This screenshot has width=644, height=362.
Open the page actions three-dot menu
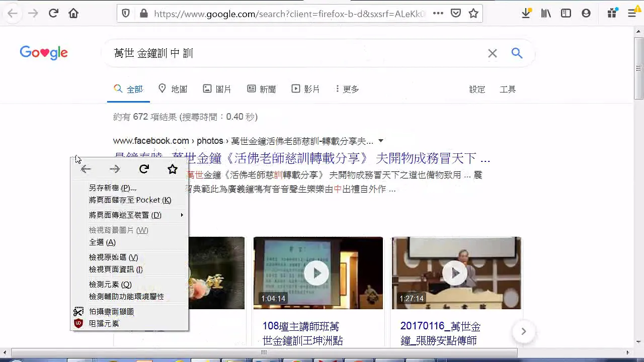click(438, 14)
